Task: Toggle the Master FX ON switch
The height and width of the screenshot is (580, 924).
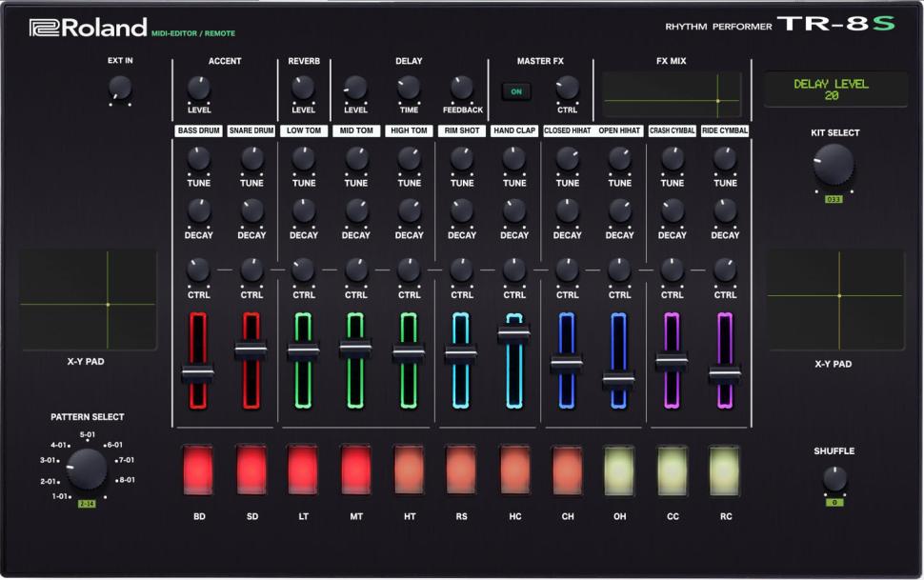Action: point(516,91)
